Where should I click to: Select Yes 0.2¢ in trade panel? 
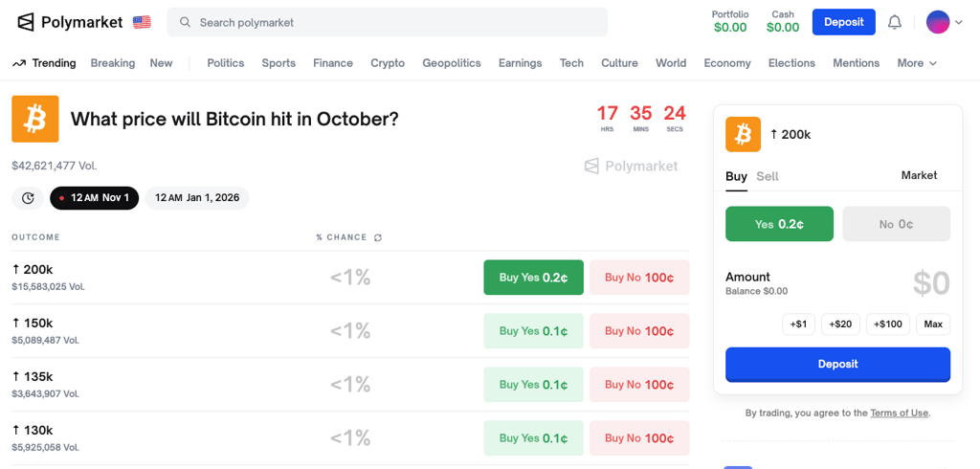779,224
